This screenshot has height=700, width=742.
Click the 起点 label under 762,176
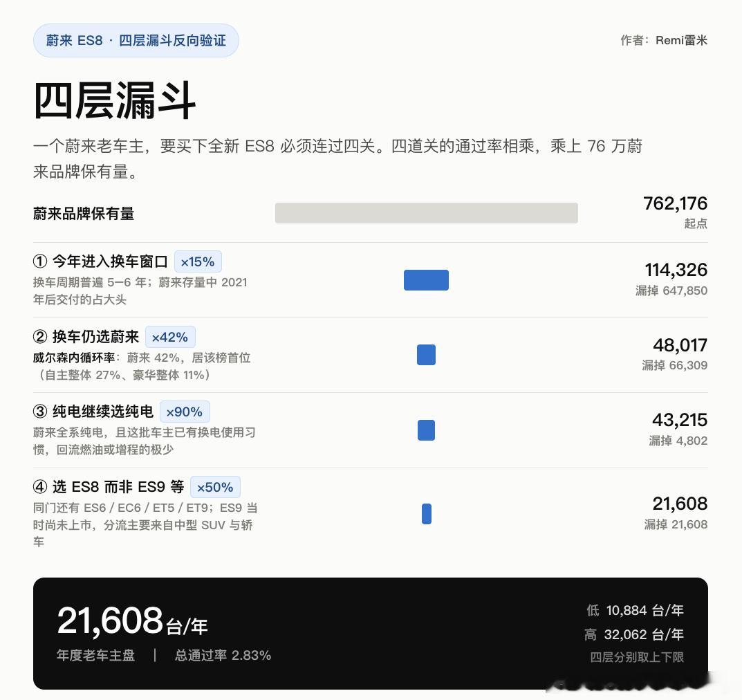696,223
